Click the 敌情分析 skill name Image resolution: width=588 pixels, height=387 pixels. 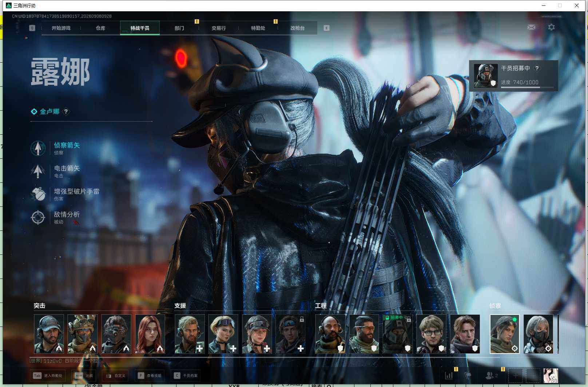point(67,214)
